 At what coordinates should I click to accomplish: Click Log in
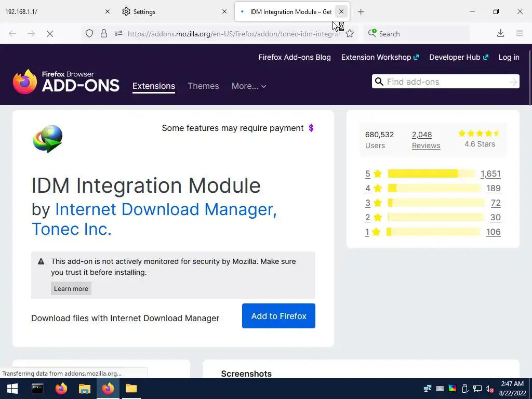[x=509, y=57]
